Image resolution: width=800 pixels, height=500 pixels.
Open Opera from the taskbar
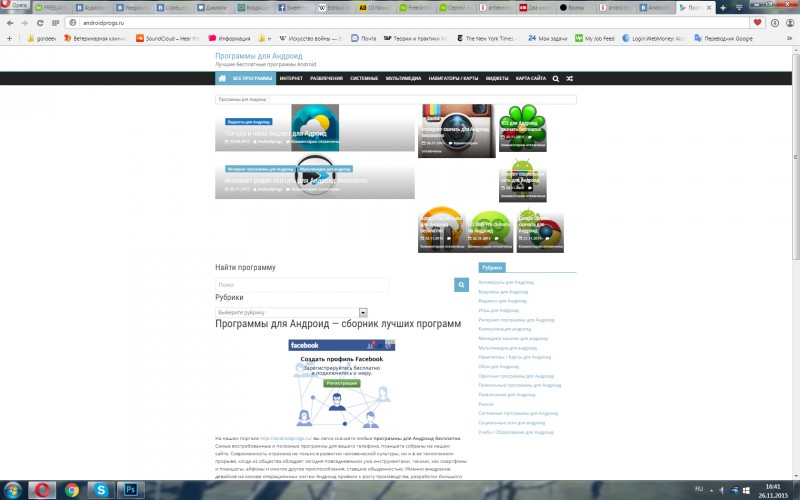click(42, 490)
